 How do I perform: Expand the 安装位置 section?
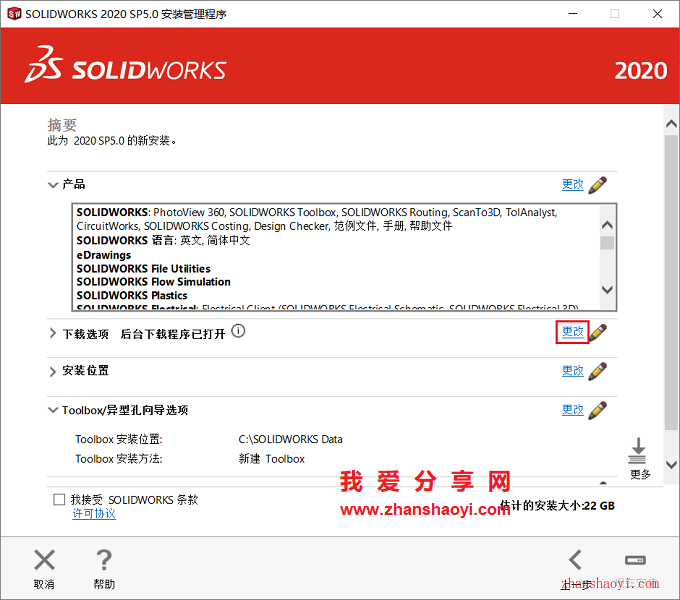tap(53, 372)
